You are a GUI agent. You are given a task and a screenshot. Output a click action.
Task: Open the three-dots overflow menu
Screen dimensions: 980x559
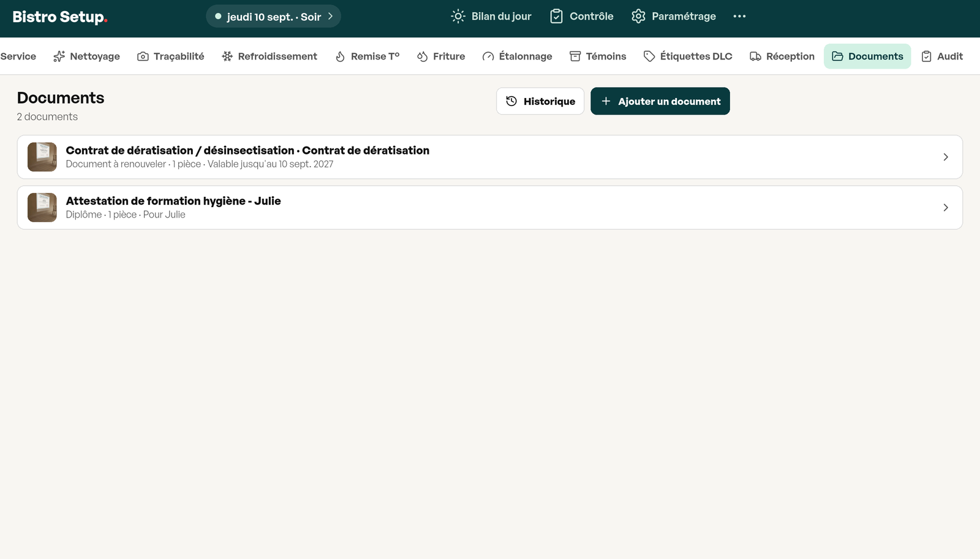click(x=739, y=17)
